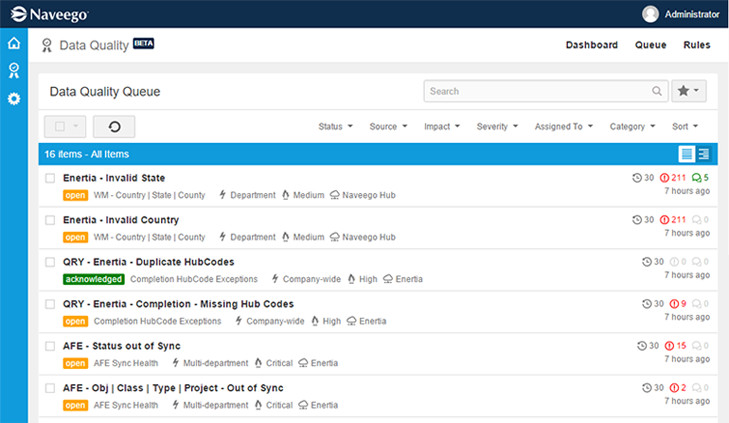The height and width of the screenshot is (423, 729).
Task: Click the Naveego logo
Action: coord(49,14)
